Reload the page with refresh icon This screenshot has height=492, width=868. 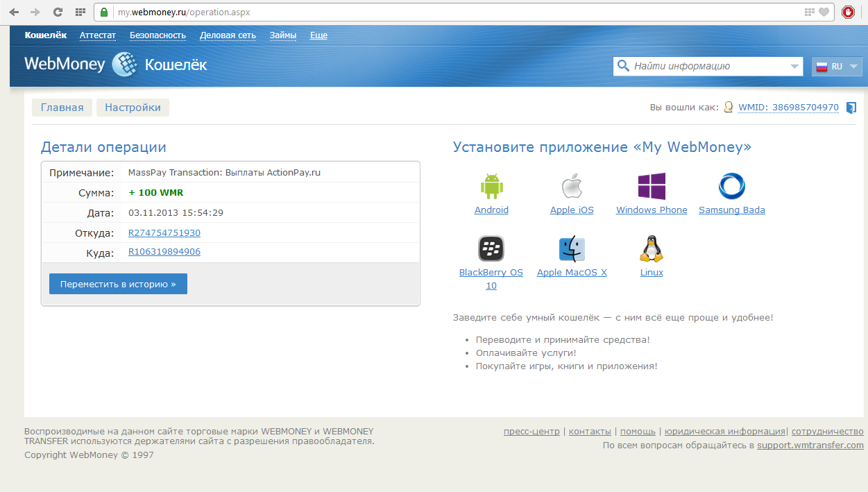point(58,12)
